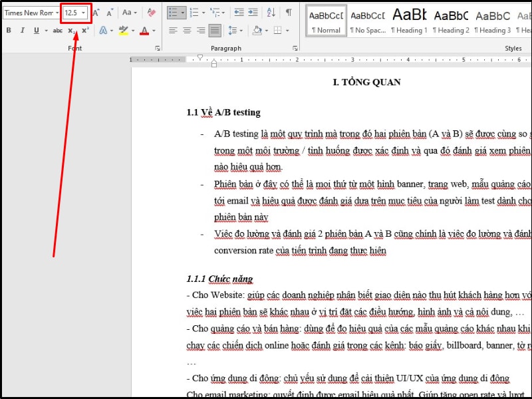Click the heading 1.1 Về A/B testing

(223, 112)
